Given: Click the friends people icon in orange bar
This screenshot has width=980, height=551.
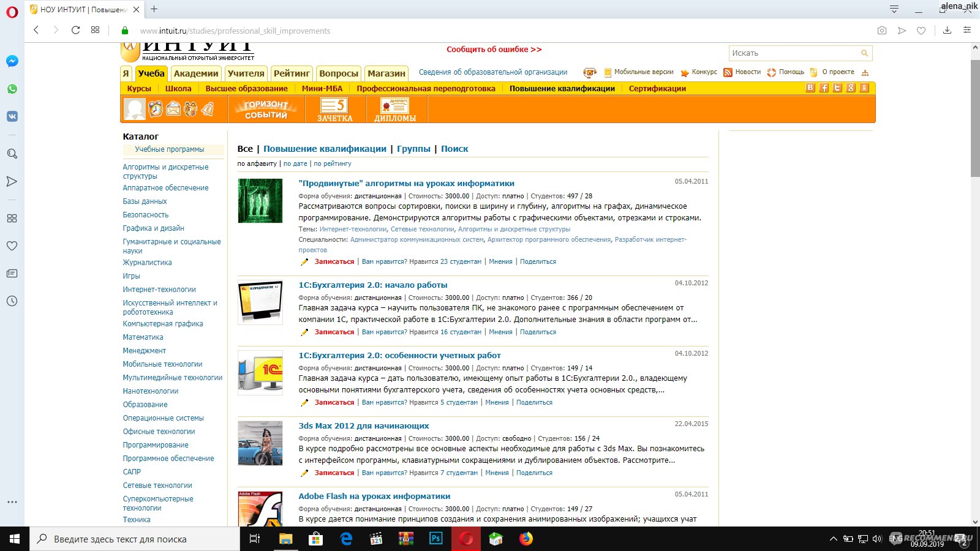Looking at the screenshot, I should click(190, 109).
